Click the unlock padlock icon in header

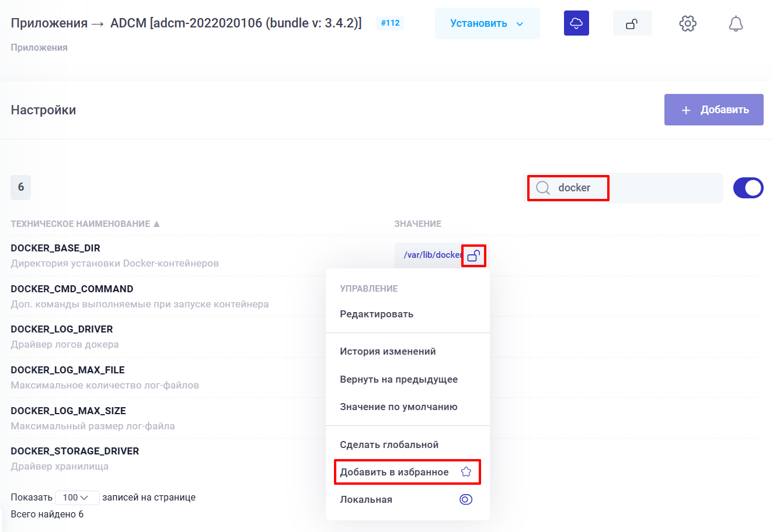pyautogui.click(x=632, y=24)
